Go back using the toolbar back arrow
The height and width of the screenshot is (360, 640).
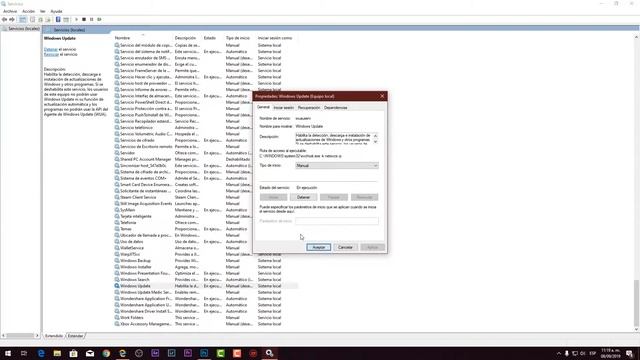pos(4,19)
